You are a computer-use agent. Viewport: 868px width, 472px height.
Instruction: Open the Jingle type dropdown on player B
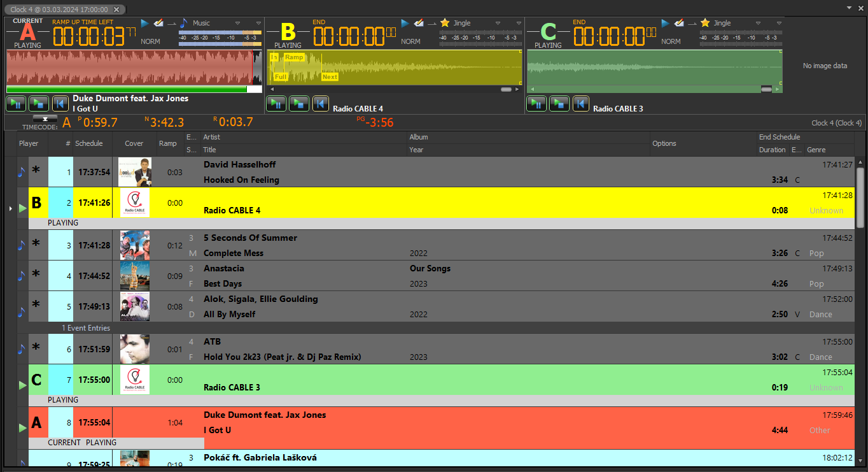click(x=499, y=23)
